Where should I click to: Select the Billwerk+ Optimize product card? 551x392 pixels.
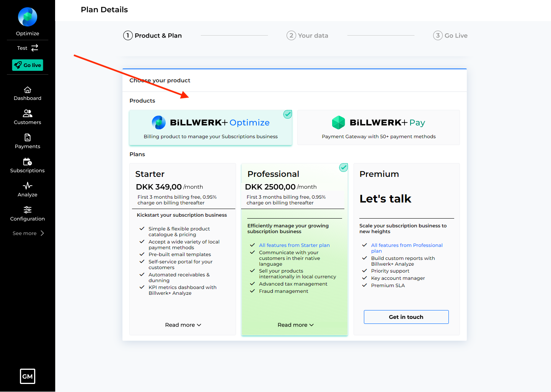click(210, 127)
